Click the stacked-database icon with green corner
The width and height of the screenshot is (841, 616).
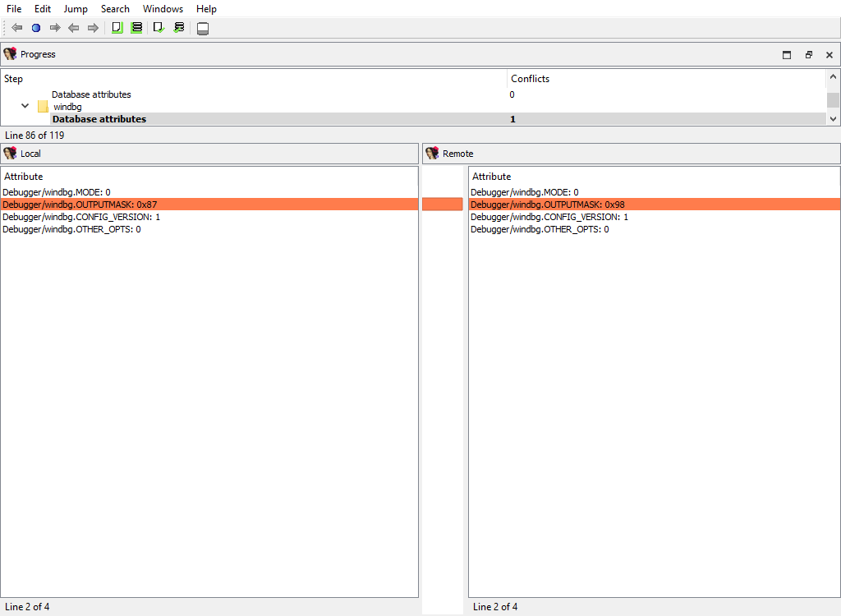click(x=137, y=28)
